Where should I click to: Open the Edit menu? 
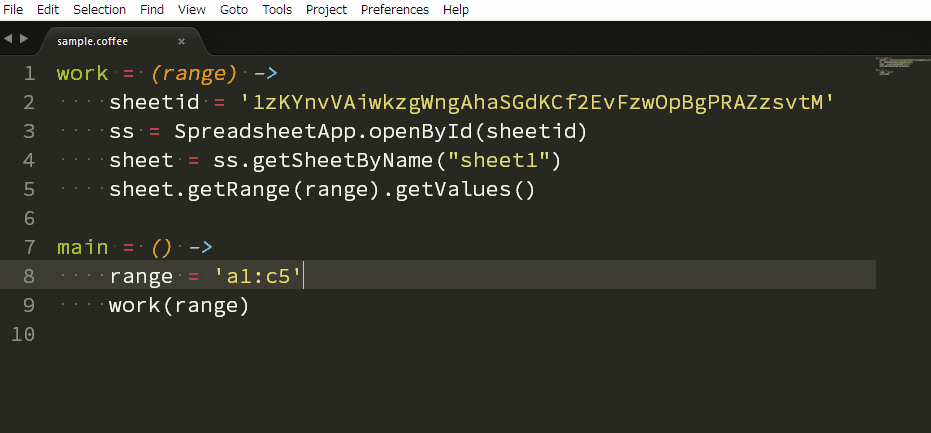tap(48, 10)
